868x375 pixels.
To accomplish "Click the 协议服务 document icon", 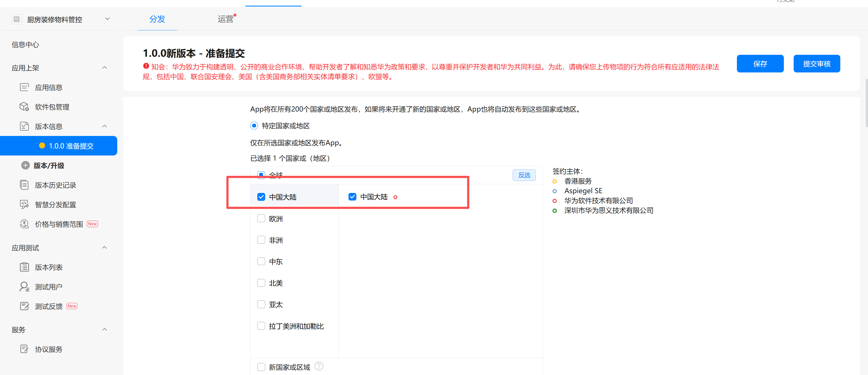I will click(x=24, y=349).
